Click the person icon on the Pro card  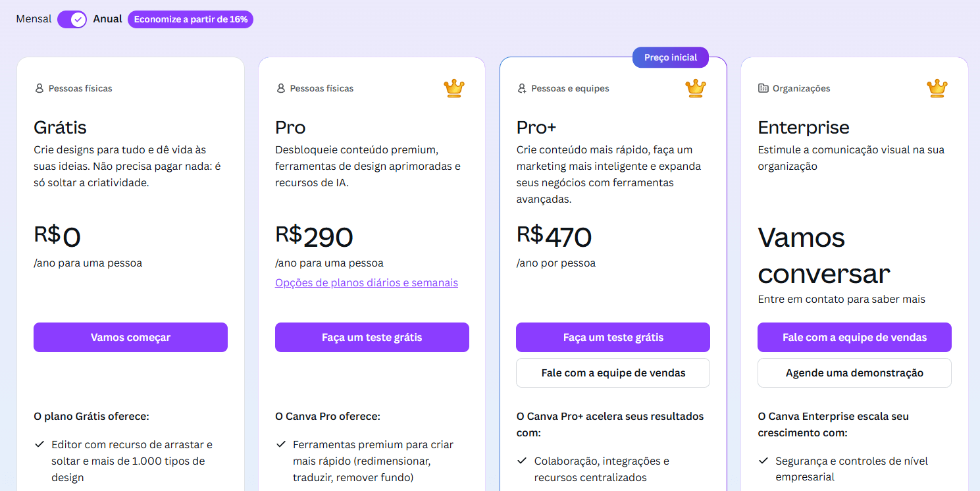(281, 88)
